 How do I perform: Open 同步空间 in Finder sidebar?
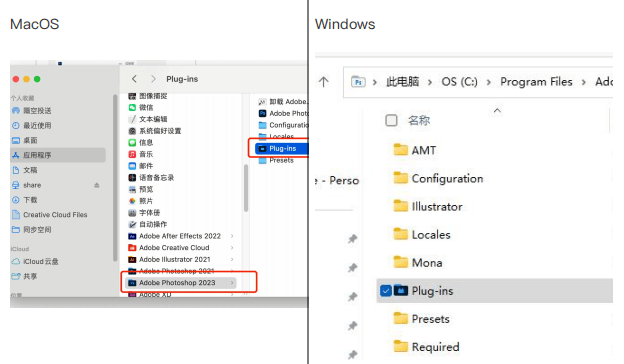tap(31, 230)
